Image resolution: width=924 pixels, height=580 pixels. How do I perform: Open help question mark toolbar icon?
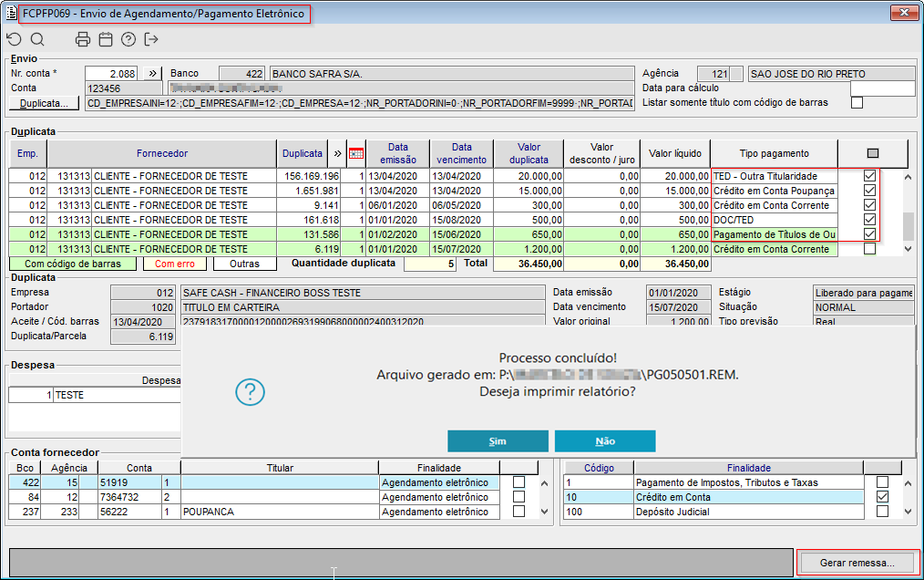point(128,39)
